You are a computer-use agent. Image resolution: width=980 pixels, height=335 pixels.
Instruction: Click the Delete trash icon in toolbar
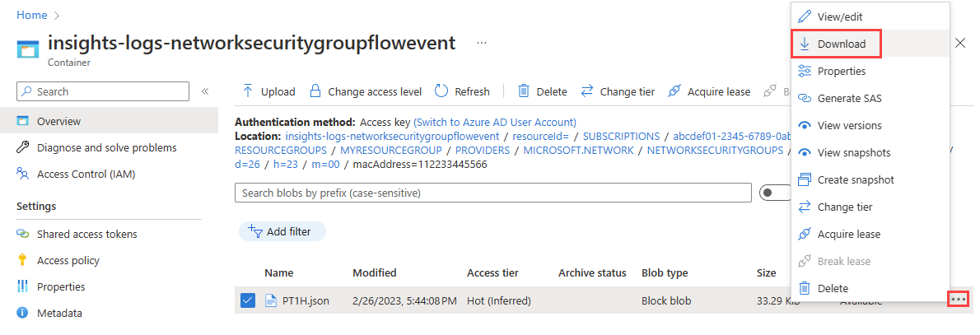point(523,91)
